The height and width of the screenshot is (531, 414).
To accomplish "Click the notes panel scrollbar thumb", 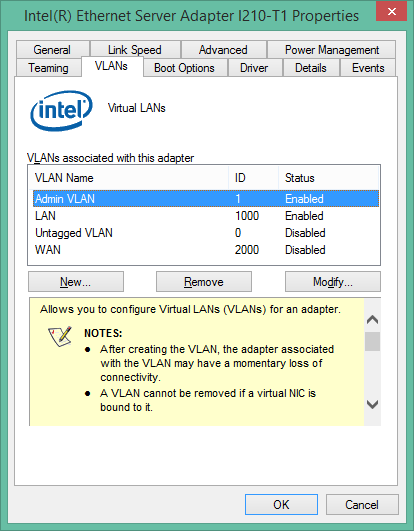I will [372, 341].
